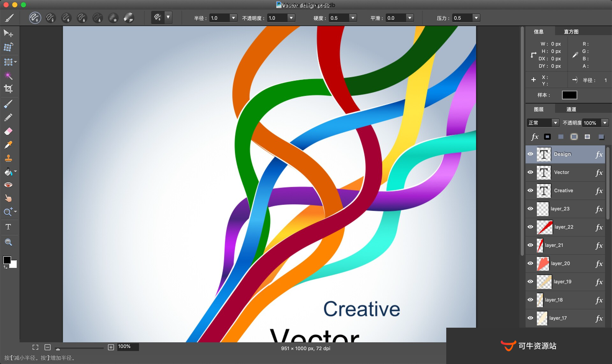Click the 样本 black color swatch
The image size is (612, 364).
coord(569,95)
